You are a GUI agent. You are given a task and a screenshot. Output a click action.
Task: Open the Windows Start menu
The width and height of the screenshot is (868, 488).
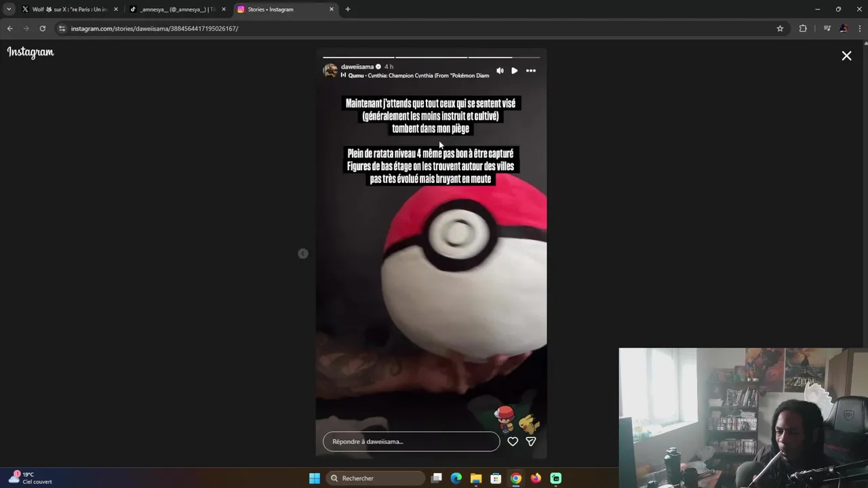point(315,479)
